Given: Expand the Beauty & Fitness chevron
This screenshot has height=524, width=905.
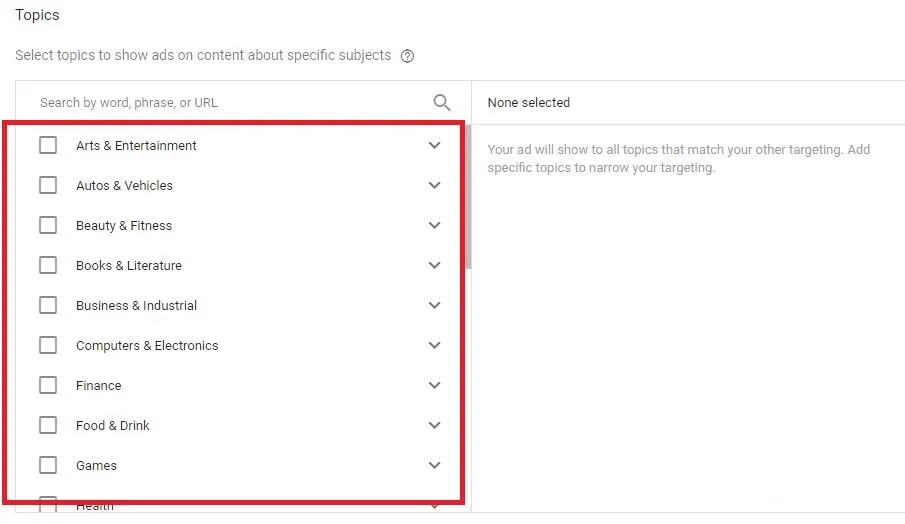Looking at the screenshot, I should [434, 225].
